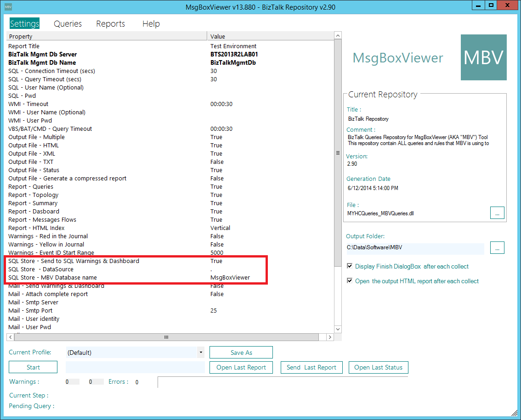This screenshot has height=420, width=521.
Task: Click scroll up arrow of settings list
Action: click(x=338, y=35)
